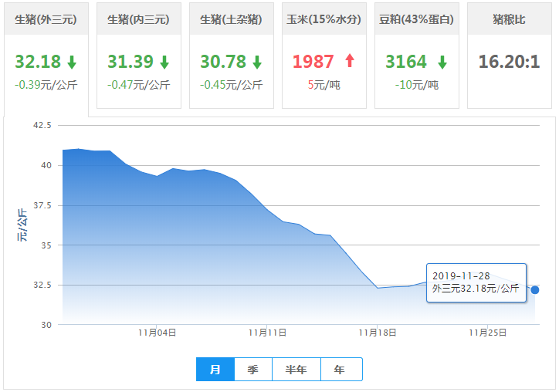The height and width of the screenshot is (392, 559).
Task: Select the 生猪(外三元) tab
Action: click(46, 19)
